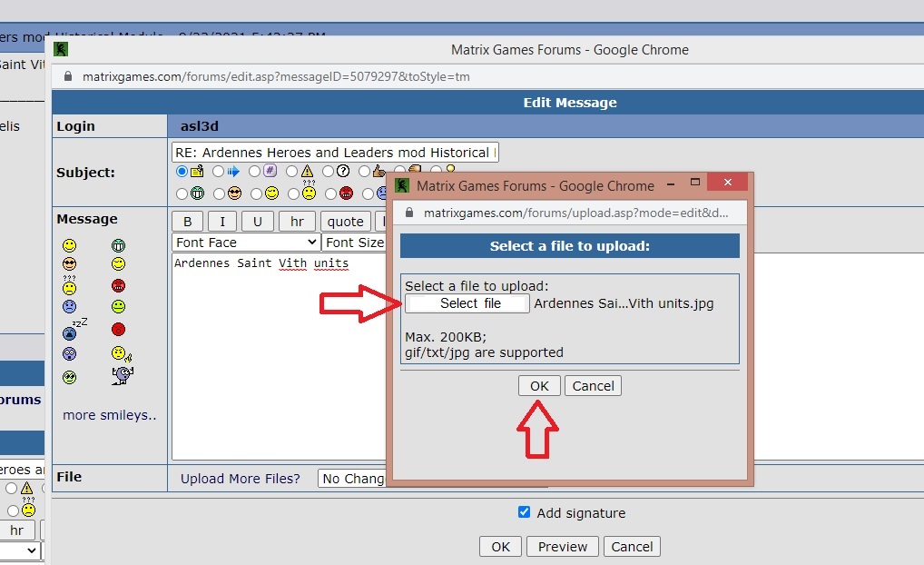The height and width of the screenshot is (565, 924).
Task: Click the Edit Message header
Action: pyautogui.click(x=570, y=103)
